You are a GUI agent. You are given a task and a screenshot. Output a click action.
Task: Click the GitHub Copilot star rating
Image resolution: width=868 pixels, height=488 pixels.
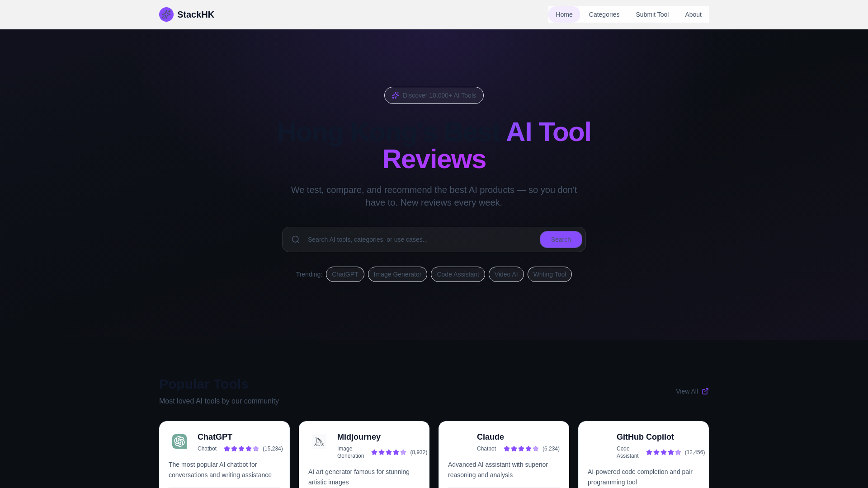click(x=664, y=452)
